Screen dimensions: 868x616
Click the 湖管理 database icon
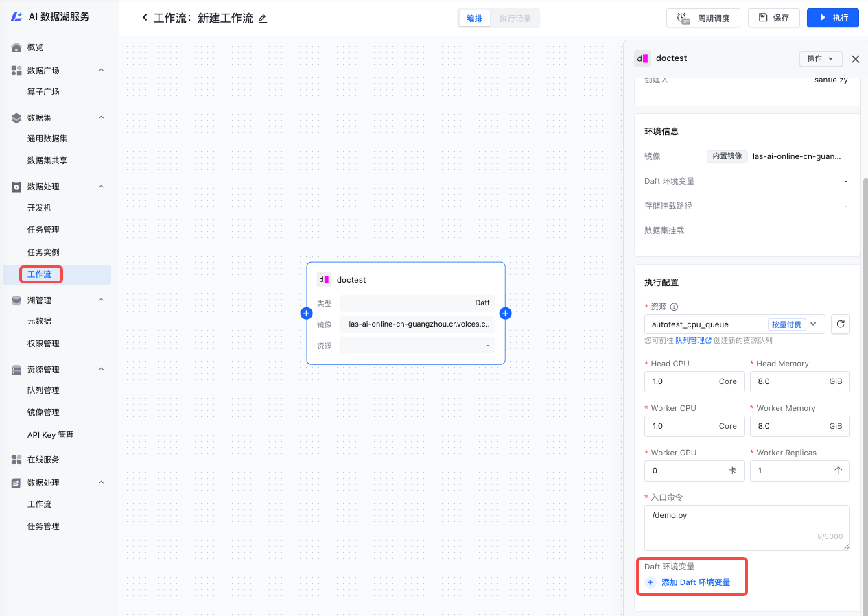16,300
